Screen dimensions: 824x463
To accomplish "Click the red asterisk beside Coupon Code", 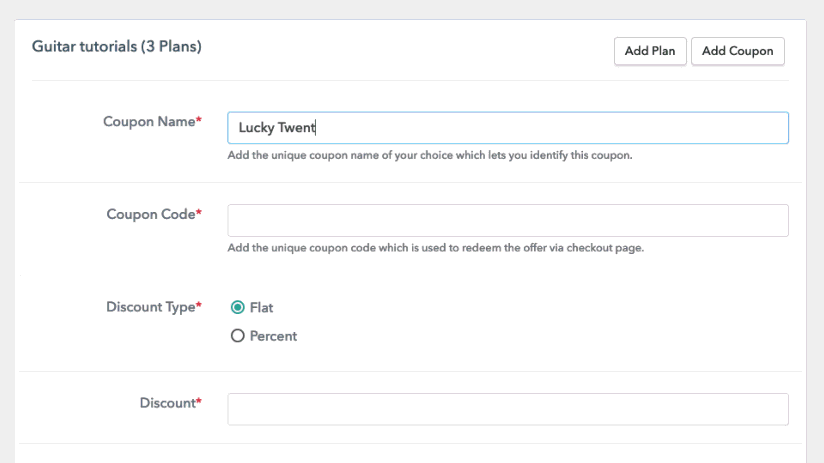I will (199, 212).
